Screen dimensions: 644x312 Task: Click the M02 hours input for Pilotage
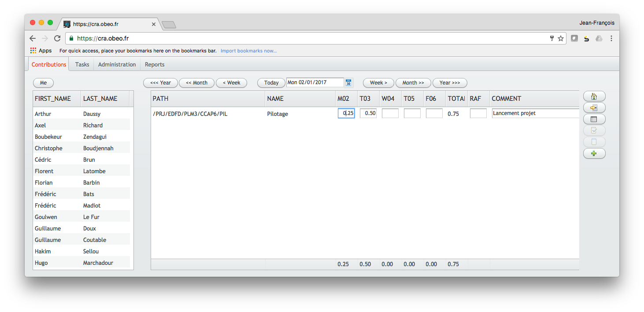(346, 113)
